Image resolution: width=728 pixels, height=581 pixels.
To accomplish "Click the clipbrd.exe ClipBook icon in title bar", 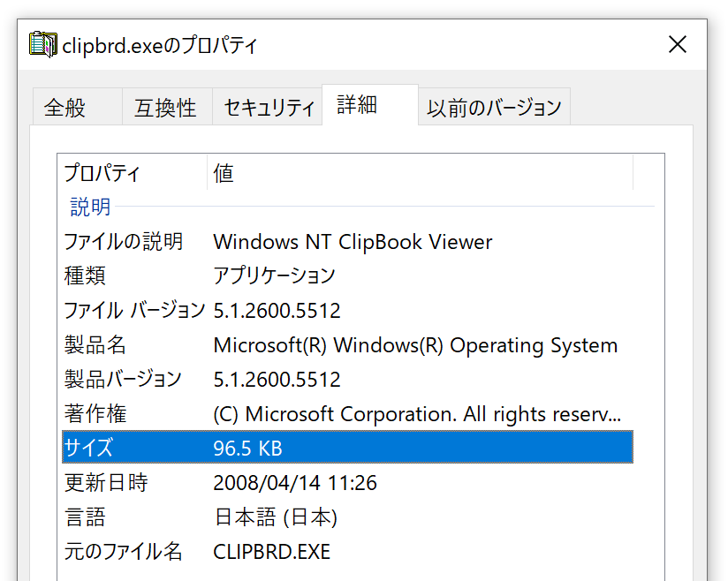I will pyautogui.click(x=42, y=44).
